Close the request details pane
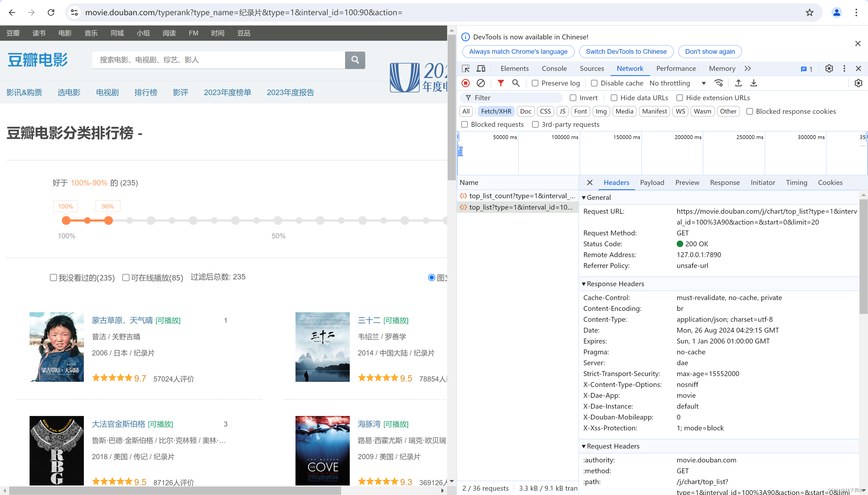The height and width of the screenshot is (495, 868). 590,183
